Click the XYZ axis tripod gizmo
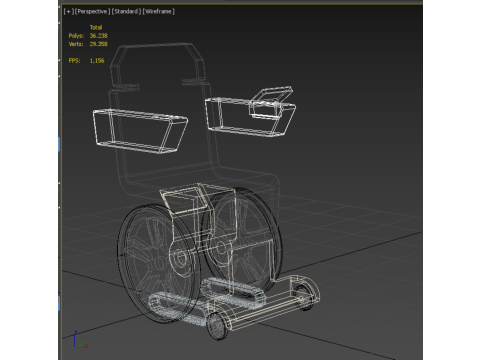This screenshot has height=360, width=480. 80,340
